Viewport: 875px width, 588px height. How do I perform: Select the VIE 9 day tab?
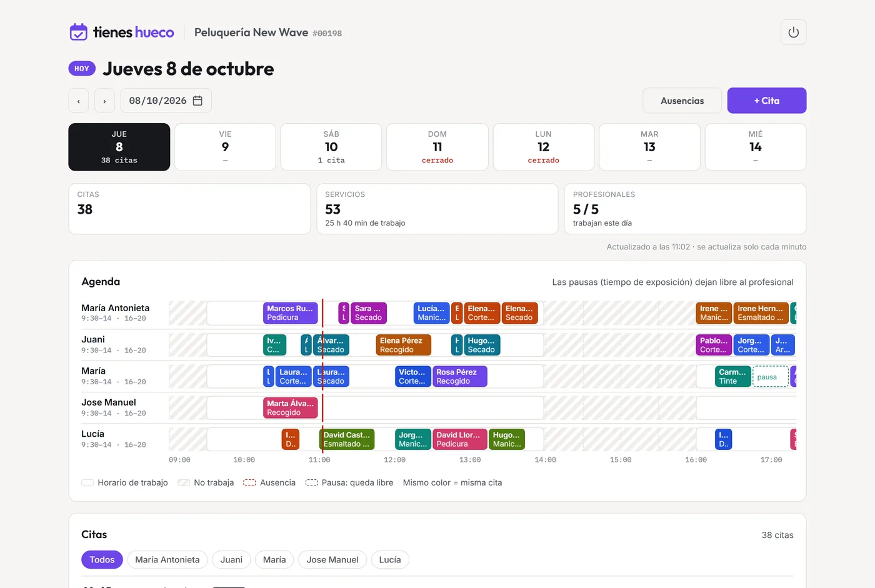(x=225, y=147)
